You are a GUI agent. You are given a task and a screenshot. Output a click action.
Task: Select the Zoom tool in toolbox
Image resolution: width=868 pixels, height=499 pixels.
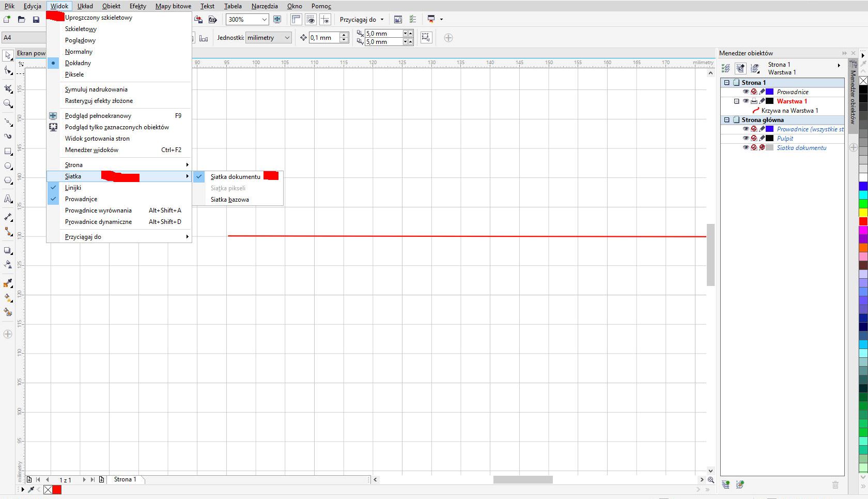click(x=8, y=104)
